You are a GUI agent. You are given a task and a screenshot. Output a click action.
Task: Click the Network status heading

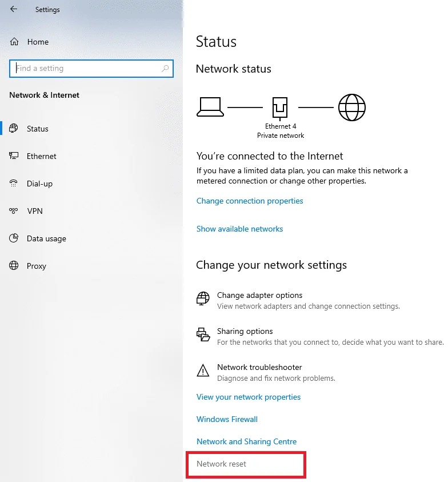tap(234, 69)
